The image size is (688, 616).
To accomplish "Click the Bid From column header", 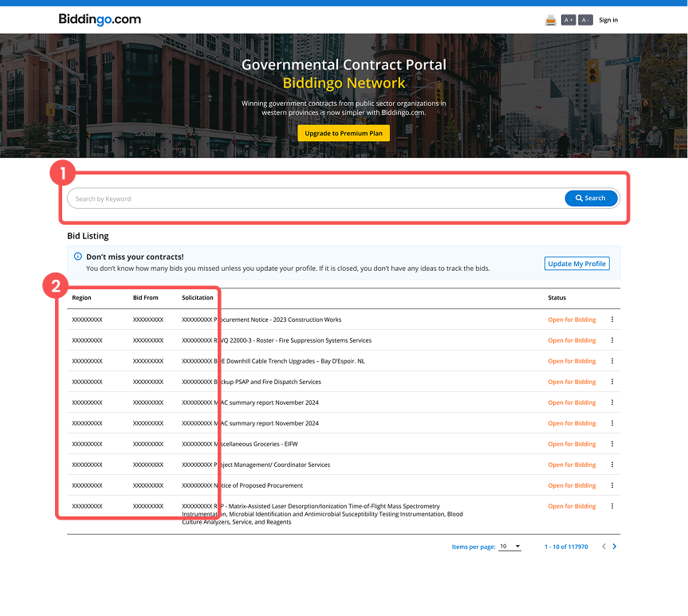I will point(145,297).
